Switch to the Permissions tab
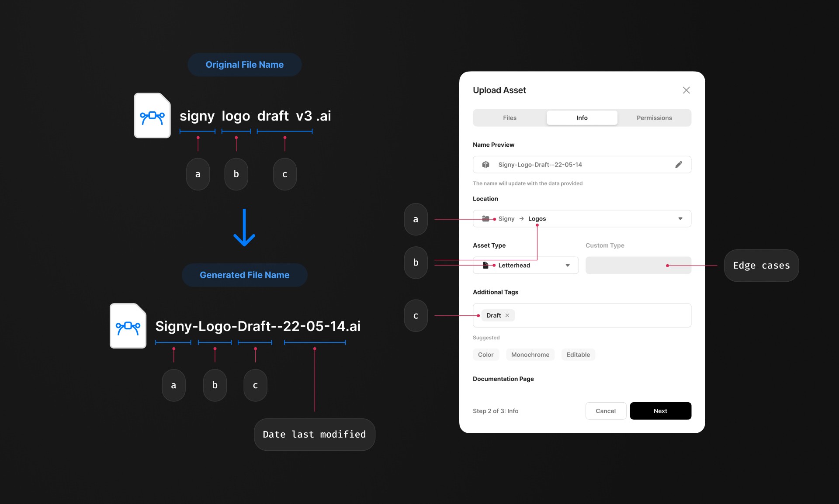The height and width of the screenshot is (504, 839). tap(654, 117)
